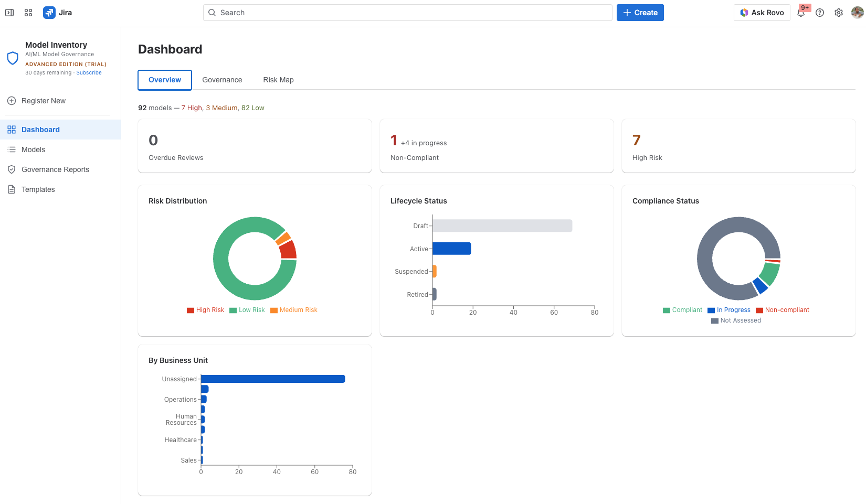Click the Register New plus icon
The width and height of the screenshot is (866, 504).
[11, 101]
